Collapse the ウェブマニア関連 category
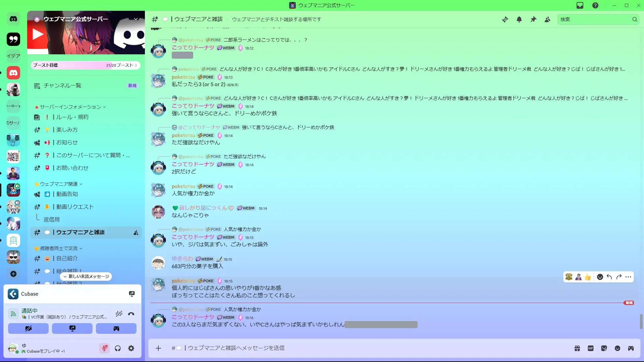 (59, 184)
